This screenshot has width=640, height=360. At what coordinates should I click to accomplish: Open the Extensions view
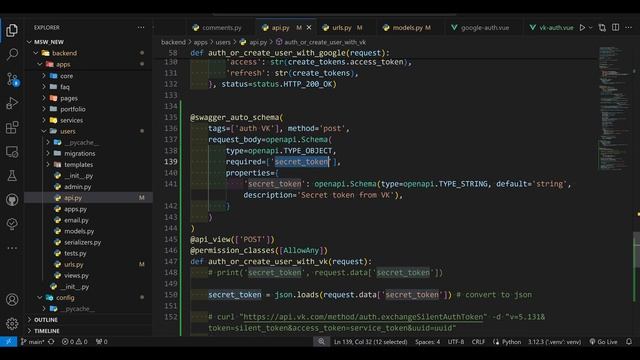(x=12, y=127)
